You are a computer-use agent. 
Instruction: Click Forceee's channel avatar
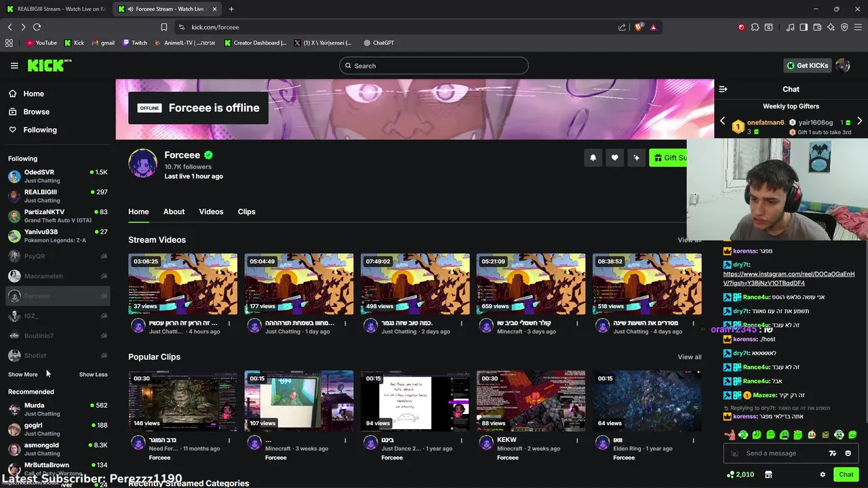click(x=142, y=163)
